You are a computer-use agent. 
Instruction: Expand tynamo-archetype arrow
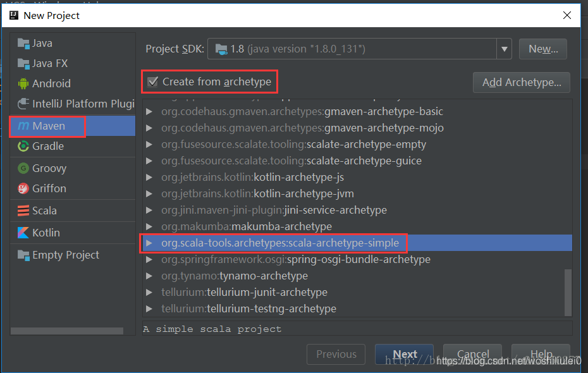[149, 276]
